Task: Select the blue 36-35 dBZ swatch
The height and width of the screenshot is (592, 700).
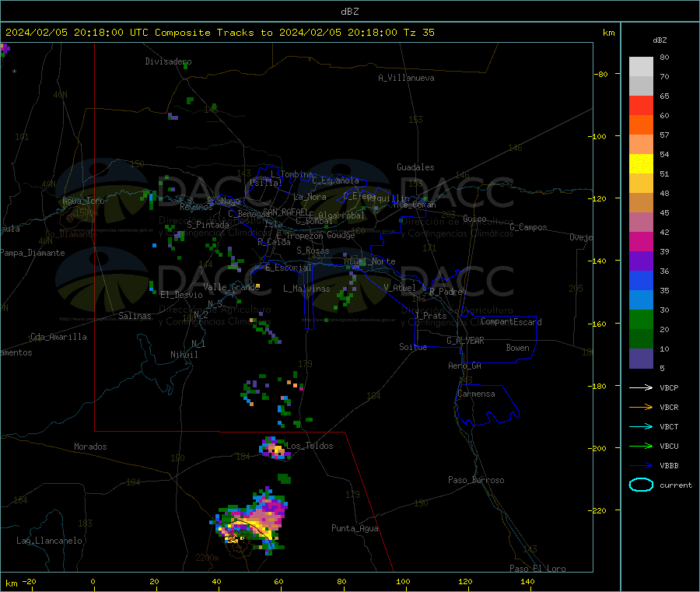Action: pyautogui.click(x=641, y=280)
